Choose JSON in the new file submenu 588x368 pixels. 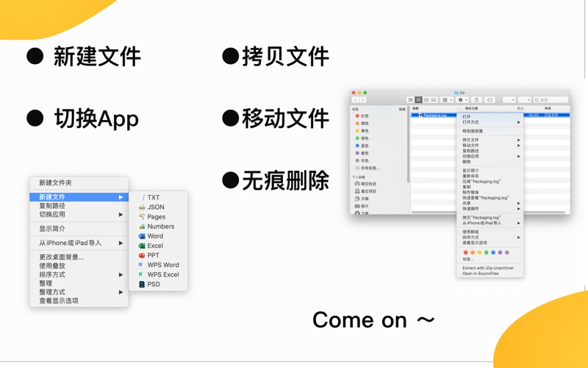coord(158,207)
